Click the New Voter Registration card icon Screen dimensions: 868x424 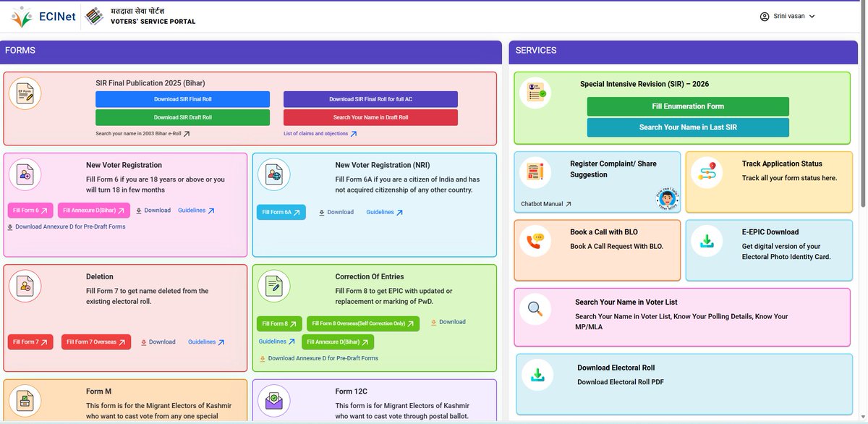(x=25, y=174)
